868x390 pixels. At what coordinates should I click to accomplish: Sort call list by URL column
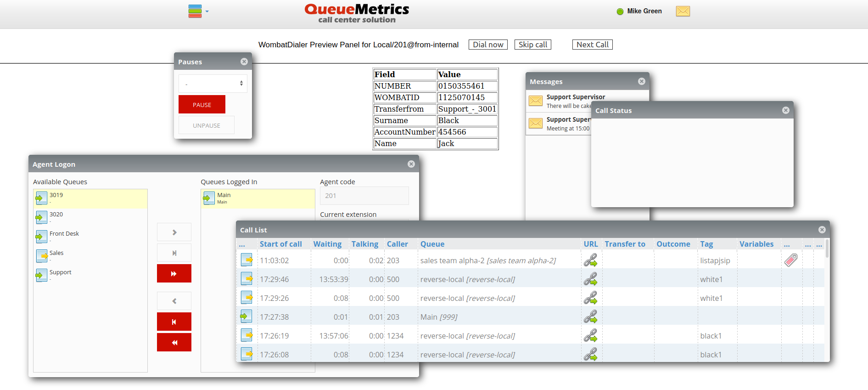(x=591, y=244)
